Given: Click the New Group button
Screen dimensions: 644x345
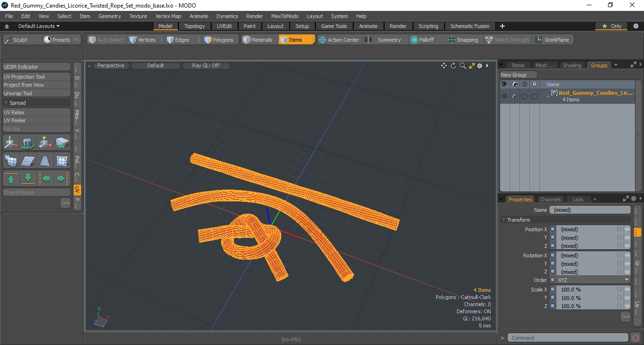Looking at the screenshot, I should 519,75.
